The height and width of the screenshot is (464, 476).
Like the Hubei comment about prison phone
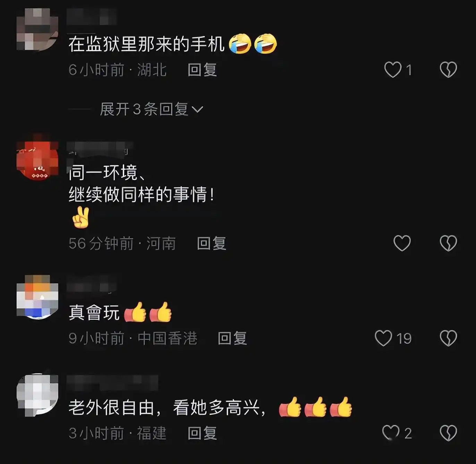point(393,69)
